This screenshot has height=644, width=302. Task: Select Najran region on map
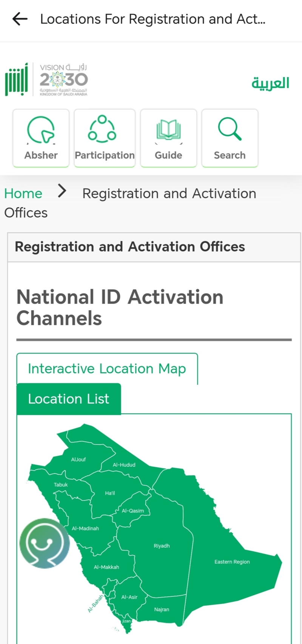coord(162,609)
